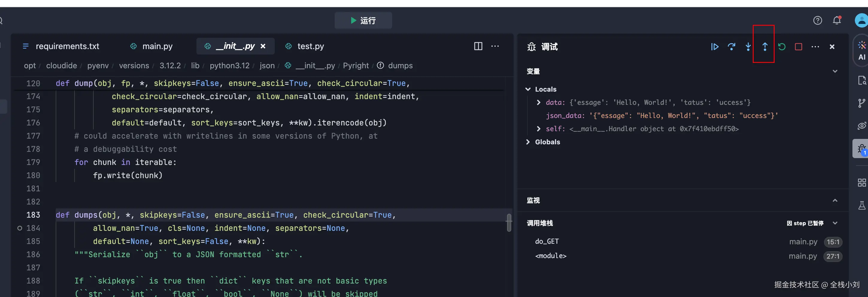Screen dimensions: 868x297
Task: Open the help icon
Action: click(817, 21)
